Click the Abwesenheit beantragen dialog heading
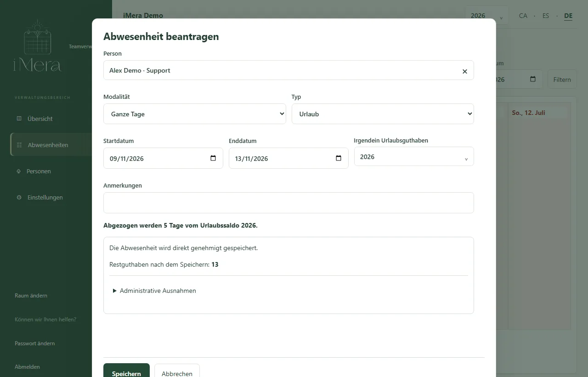This screenshot has height=377, width=588. pyautogui.click(x=161, y=36)
